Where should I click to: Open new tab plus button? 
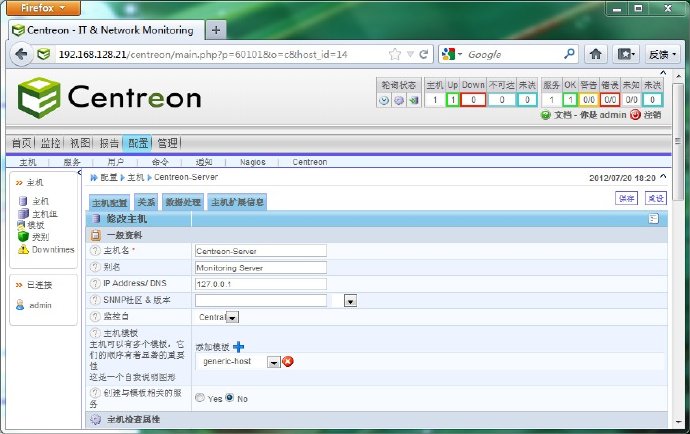216,30
